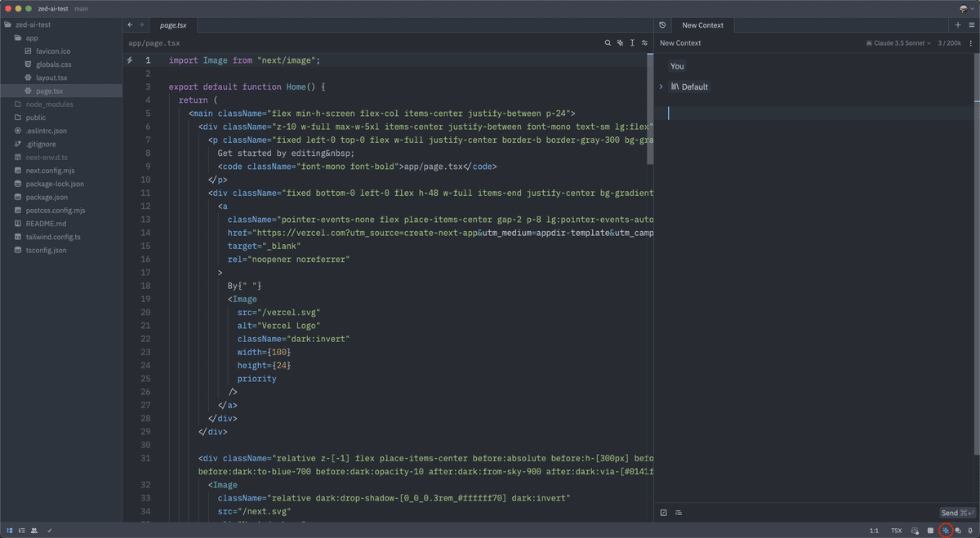This screenshot has width=980, height=538.
Task: Click the code action lightning bolt on line 1
Action: coord(130,60)
